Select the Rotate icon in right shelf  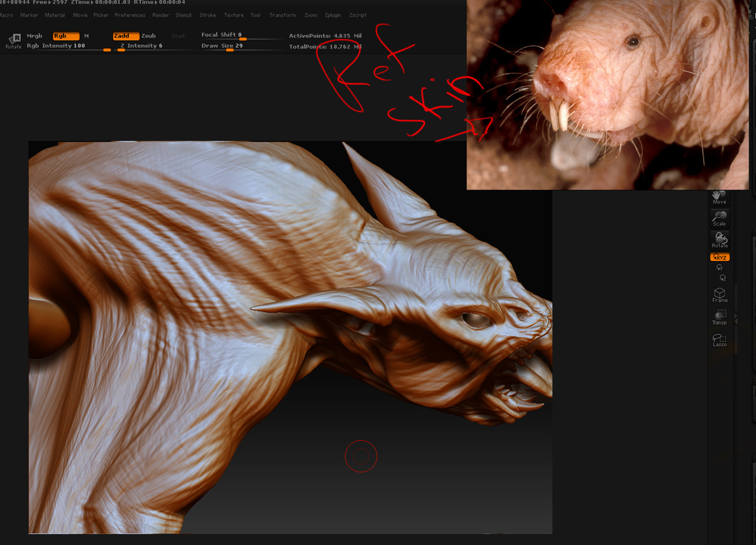pos(719,240)
